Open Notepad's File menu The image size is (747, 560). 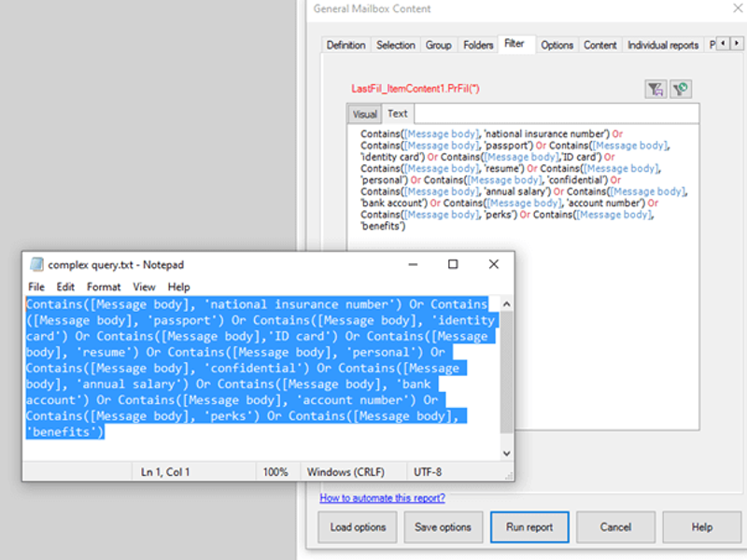pyautogui.click(x=36, y=287)
